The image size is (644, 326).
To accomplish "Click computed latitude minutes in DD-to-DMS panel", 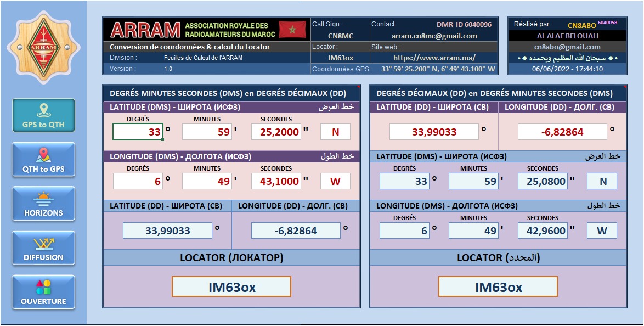I will [473, 181].
